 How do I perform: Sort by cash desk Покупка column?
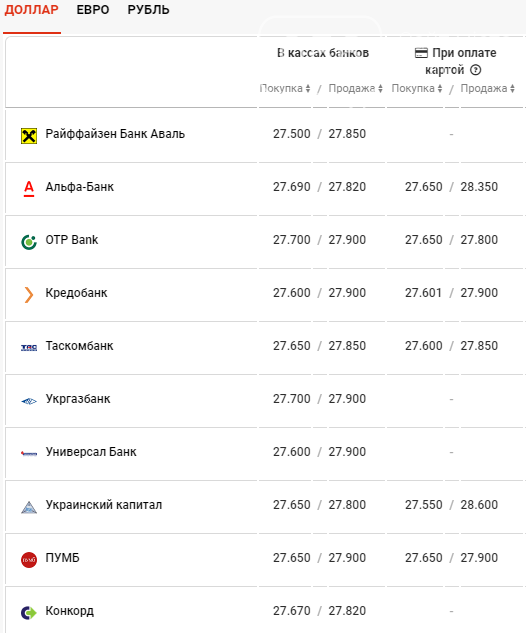285,88
